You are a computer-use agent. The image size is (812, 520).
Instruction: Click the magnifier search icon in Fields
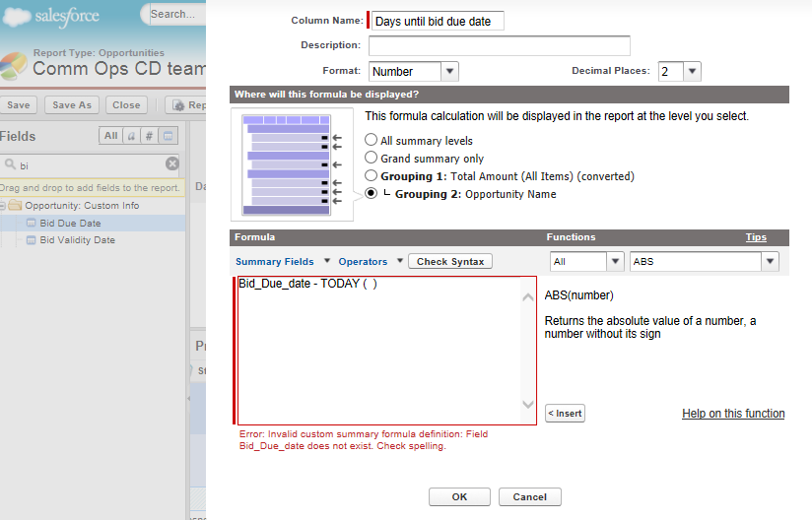[10, 164]
